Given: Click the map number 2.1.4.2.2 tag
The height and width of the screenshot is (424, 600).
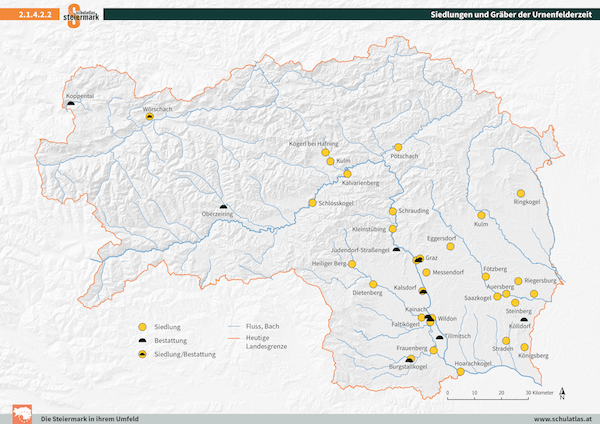Looking at the screenshot, I should (30, 15).
